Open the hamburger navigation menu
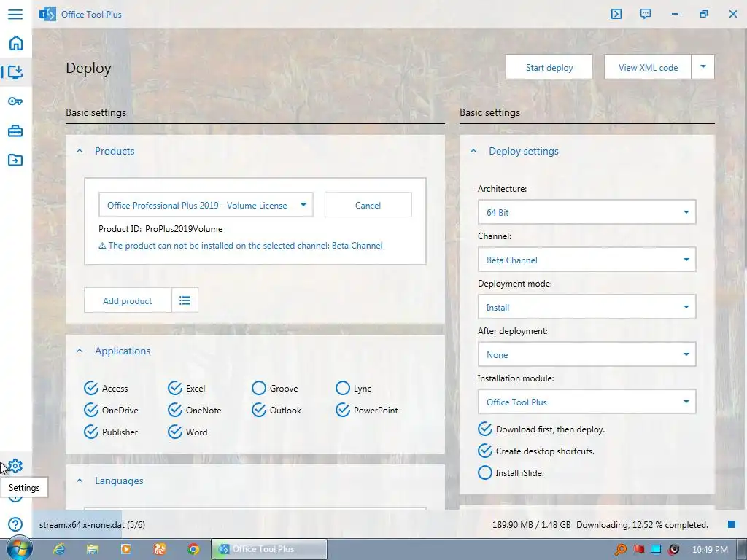This screenshot has width=747, height=560. (x=15, y=14)
